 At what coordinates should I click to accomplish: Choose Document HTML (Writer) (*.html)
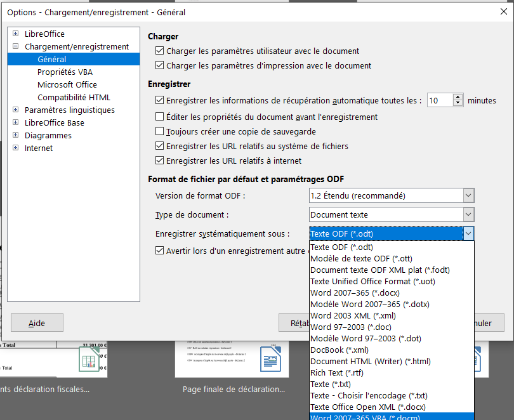pyautogui.click(x=392, y=362)
